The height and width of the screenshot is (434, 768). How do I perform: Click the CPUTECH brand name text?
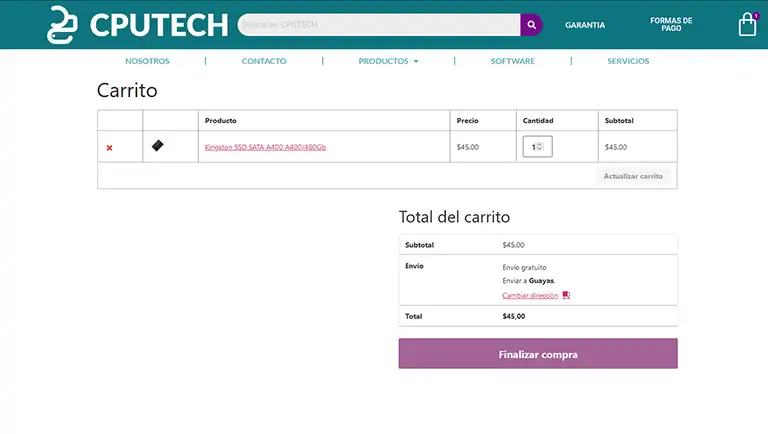pos(158,25)
